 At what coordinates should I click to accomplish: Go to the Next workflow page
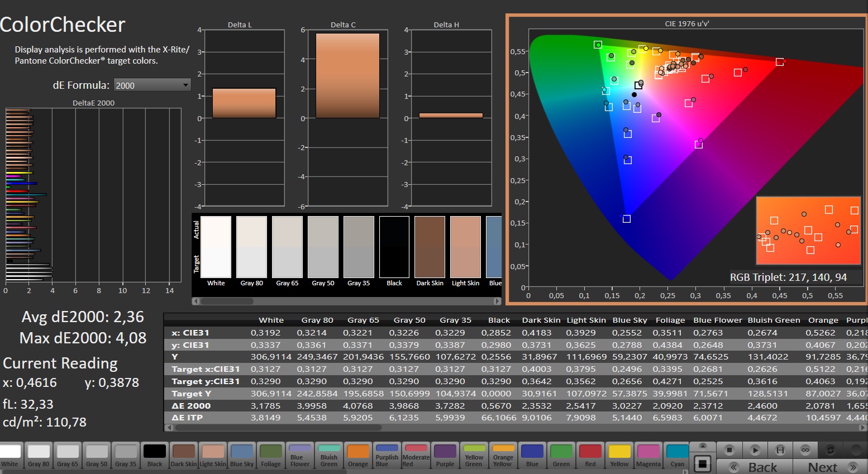coord(831,467)
